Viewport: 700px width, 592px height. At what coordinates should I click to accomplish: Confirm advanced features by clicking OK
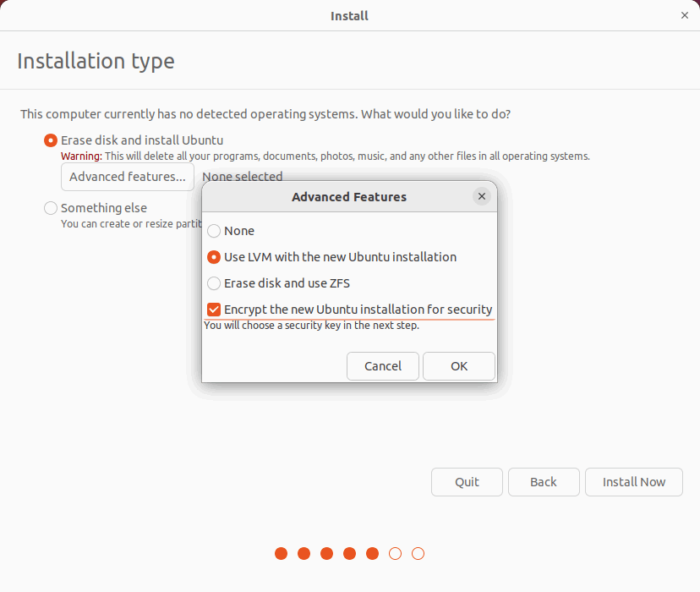[x=458, y=366]
